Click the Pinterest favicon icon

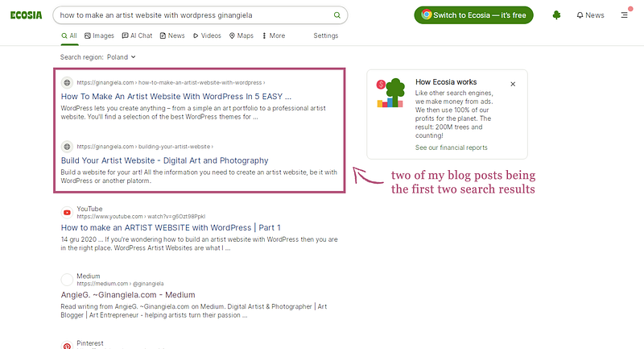pyautogui.click(x=67, y=346)
